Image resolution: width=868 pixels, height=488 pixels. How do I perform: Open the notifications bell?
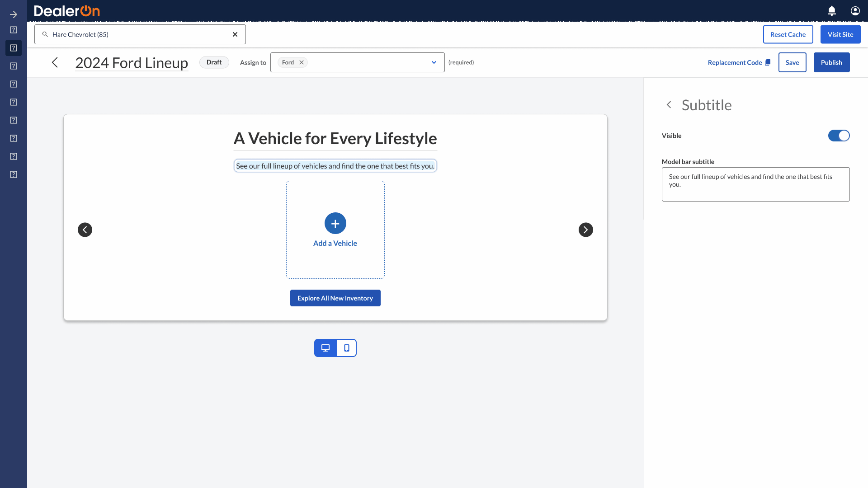832,11
